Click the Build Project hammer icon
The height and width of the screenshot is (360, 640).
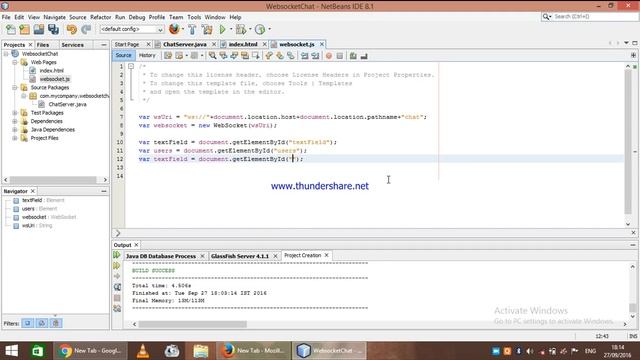[x=192, y=29]
